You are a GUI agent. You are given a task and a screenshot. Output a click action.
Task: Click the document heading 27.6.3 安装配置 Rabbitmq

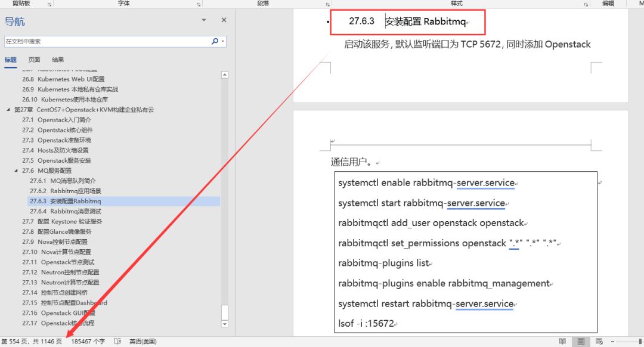[407, 21]
